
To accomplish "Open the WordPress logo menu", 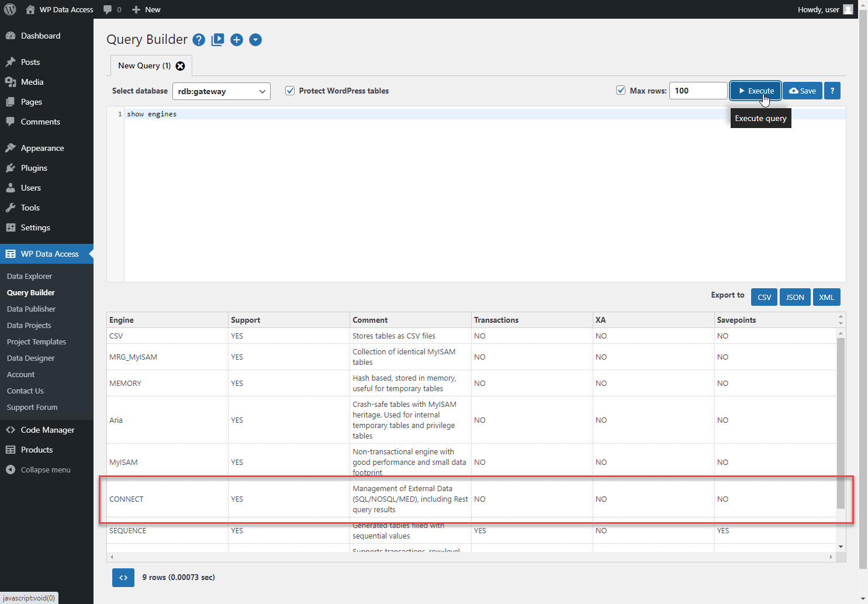I will point(9,9).
